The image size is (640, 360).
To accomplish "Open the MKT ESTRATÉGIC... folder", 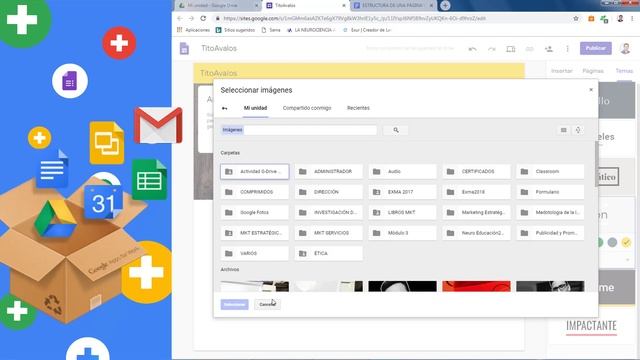I will (255, 233).
